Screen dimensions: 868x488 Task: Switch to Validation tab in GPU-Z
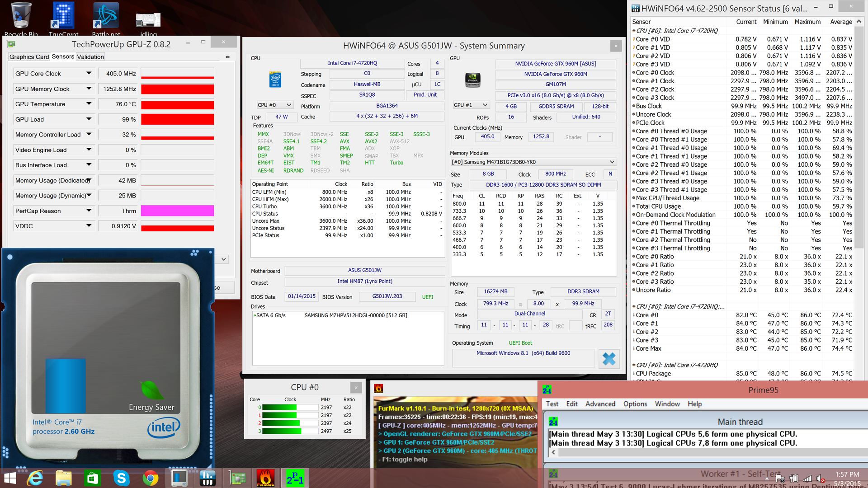click(x=90, y=57)
